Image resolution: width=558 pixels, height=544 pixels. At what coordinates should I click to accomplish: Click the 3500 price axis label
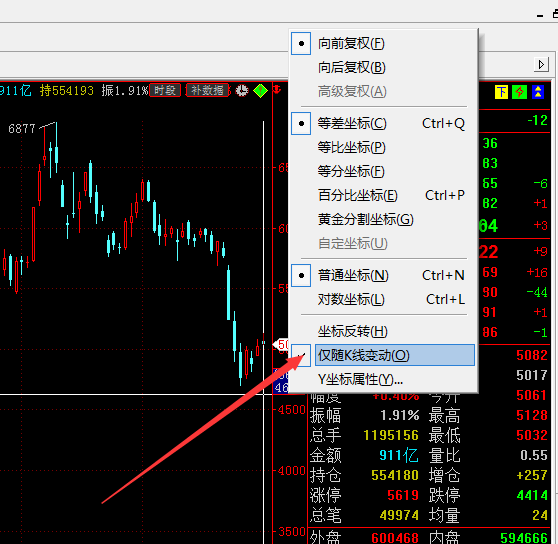291,532
